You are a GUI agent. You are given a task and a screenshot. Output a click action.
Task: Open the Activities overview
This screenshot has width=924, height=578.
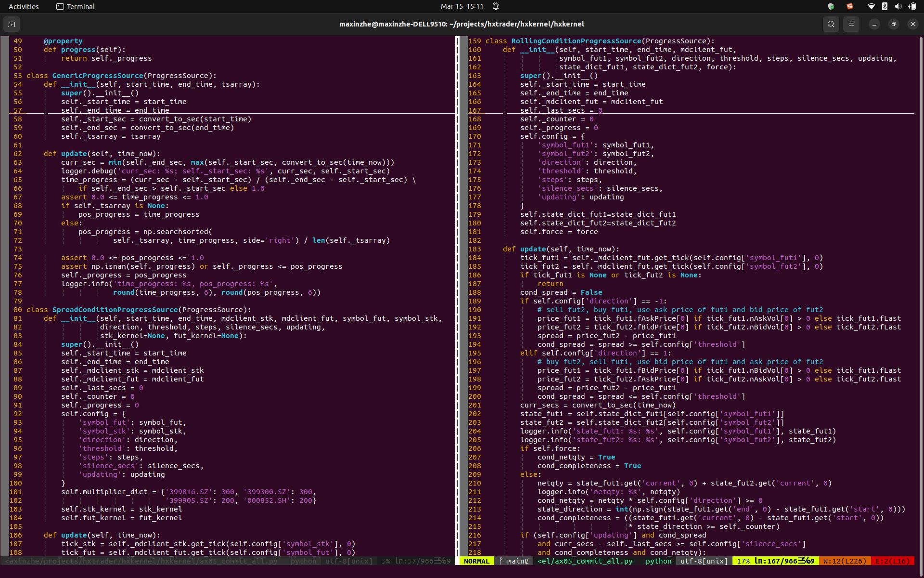[24, 6]
